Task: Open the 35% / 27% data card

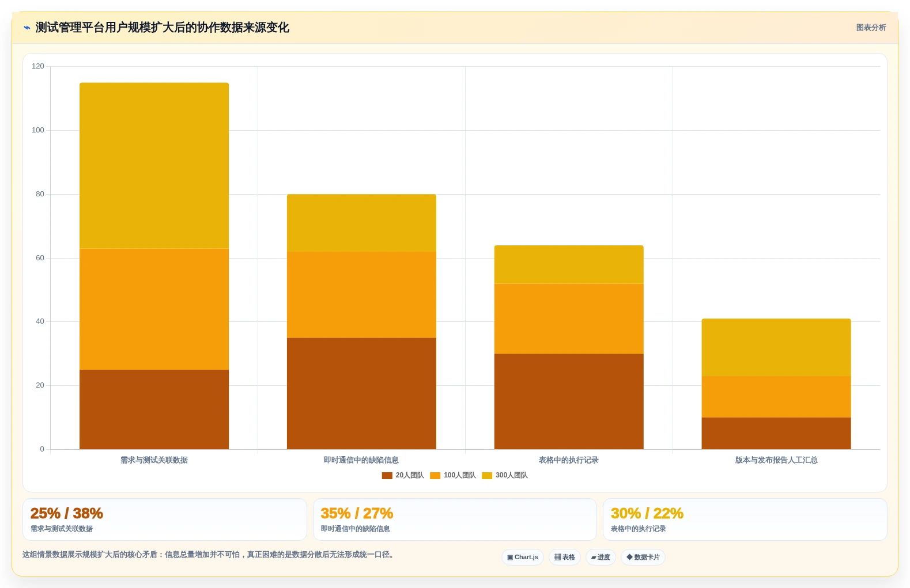Action: pyautogui.click(x=455, y=519)
